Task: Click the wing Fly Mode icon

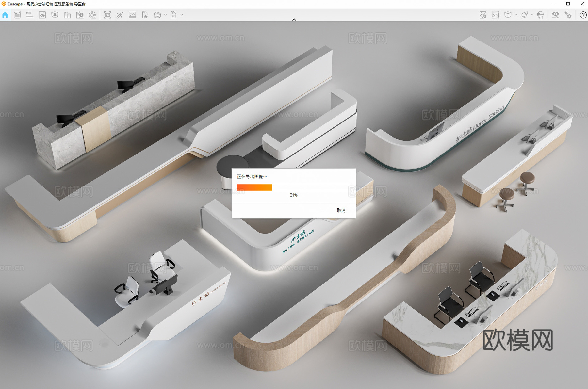Action: (x=524, y=15)
